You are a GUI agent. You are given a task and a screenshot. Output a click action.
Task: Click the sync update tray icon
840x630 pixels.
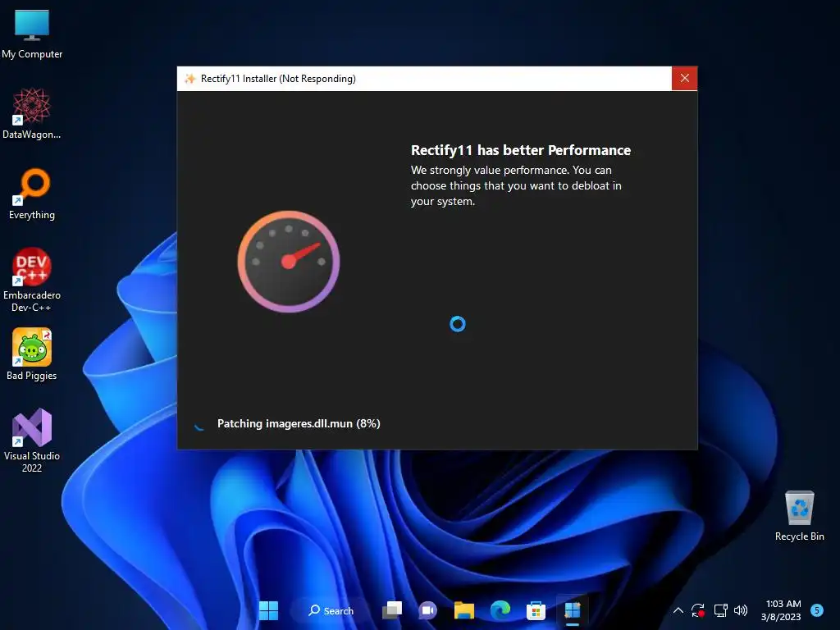(x=698, y=610)
